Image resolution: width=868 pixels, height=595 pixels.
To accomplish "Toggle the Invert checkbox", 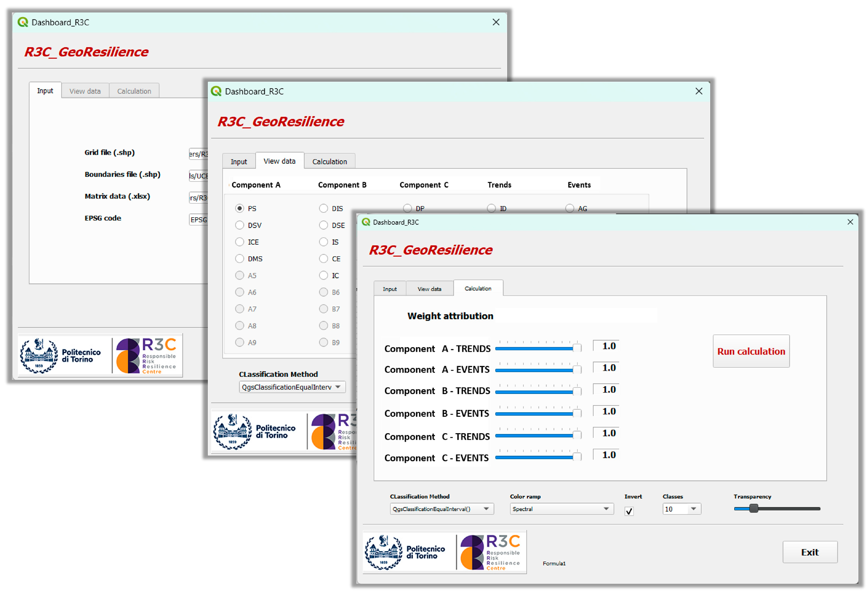I will pyautogui.click(x=629, y=511).
